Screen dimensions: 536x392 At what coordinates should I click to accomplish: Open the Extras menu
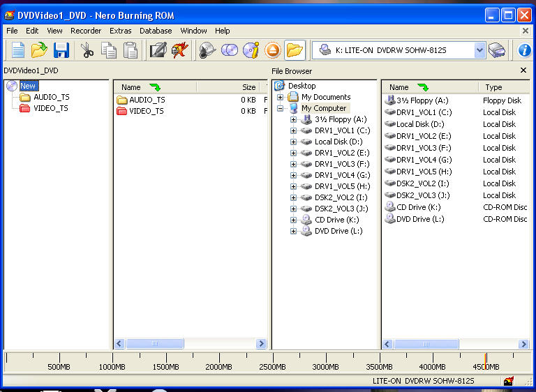click(x=120, y=31)
